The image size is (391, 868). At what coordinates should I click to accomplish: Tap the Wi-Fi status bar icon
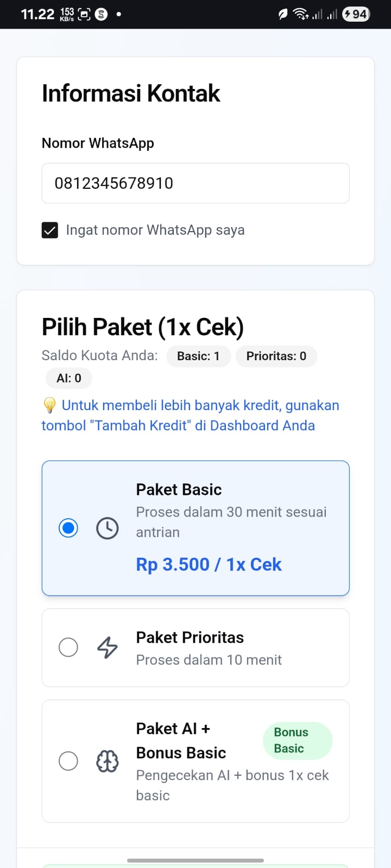(300, 14)
